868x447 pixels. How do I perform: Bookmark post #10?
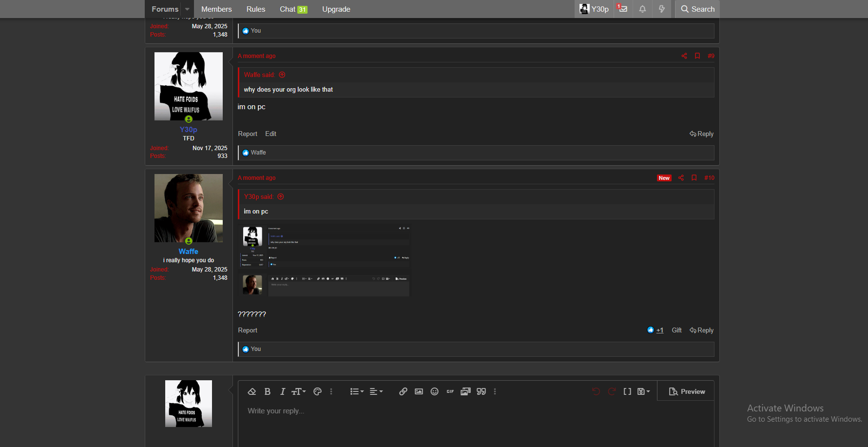694,178
